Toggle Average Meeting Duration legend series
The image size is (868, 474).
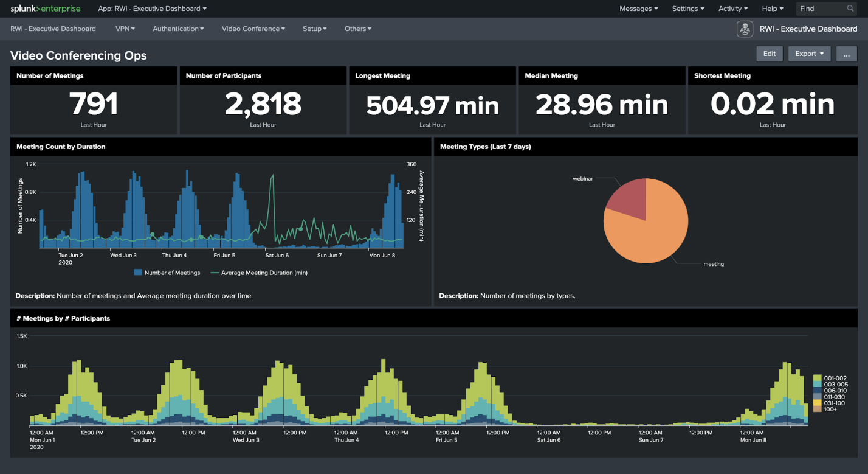pos(259,273)
